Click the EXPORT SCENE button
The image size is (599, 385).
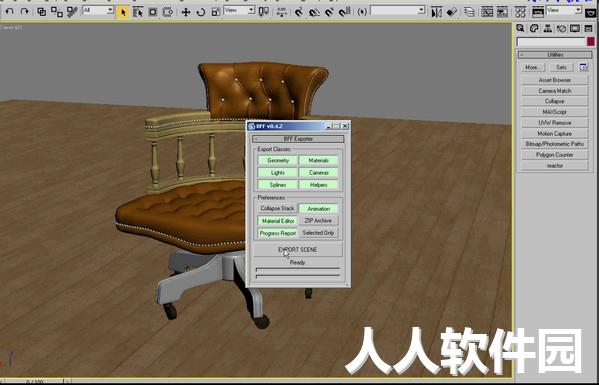[x=298, y=250]
